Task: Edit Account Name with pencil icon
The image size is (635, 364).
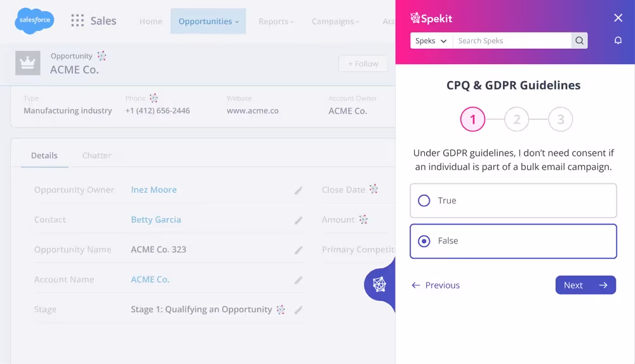Action: click(x=298, y=280)
